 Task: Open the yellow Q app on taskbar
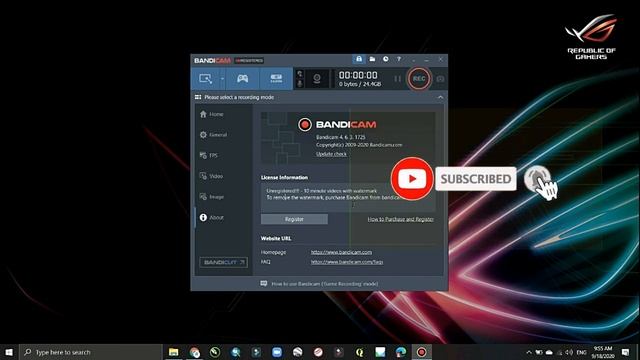point(360,352)
